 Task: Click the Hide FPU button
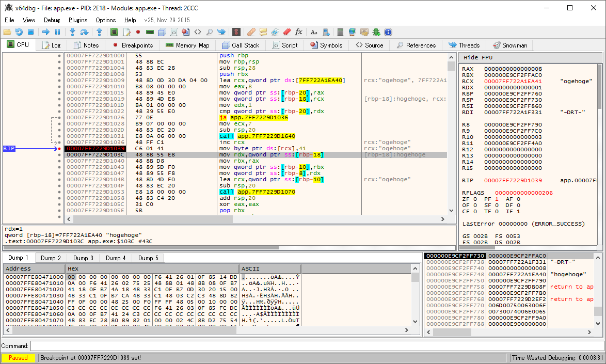point(478,57)
